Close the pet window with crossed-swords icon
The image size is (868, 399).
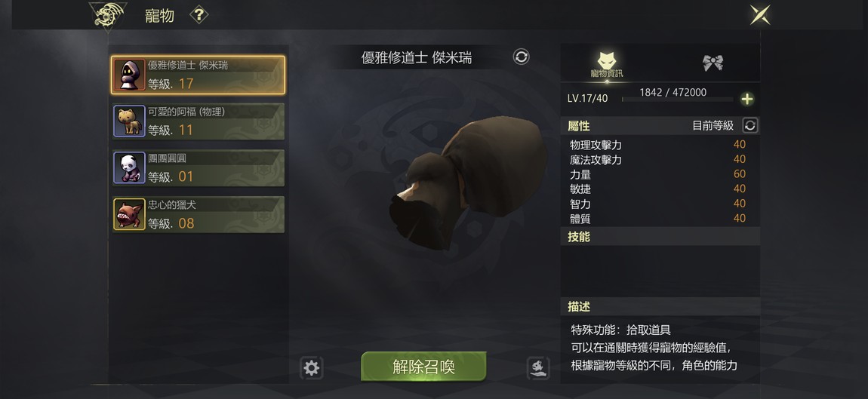760,15
